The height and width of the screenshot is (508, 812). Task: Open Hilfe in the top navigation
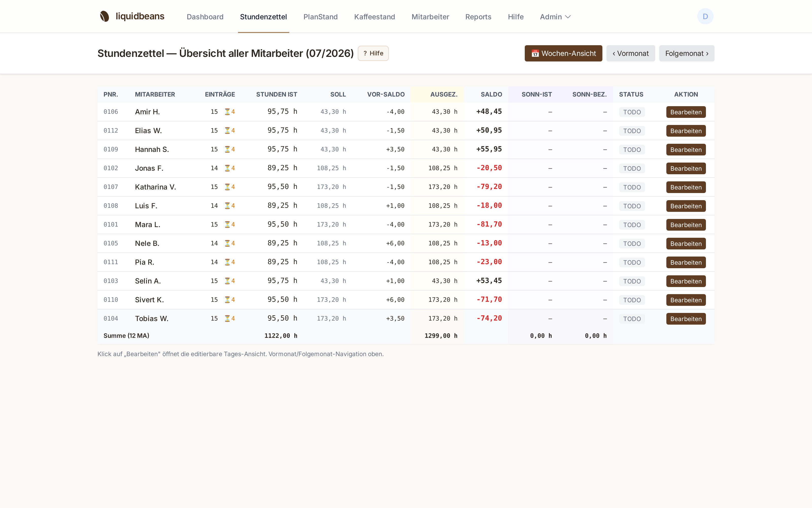coord(516,17)
